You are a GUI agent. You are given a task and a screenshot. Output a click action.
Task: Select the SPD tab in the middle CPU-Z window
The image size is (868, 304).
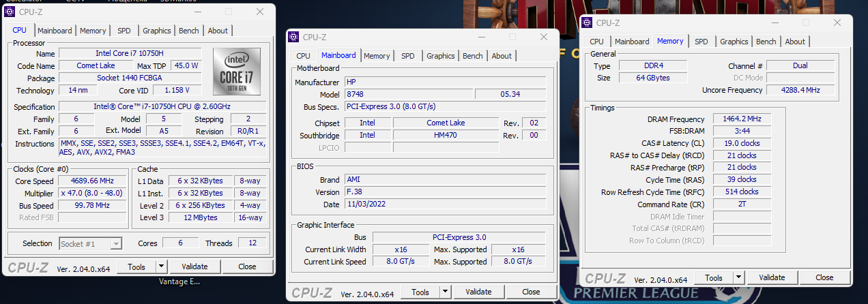click(x=407, y=56)
